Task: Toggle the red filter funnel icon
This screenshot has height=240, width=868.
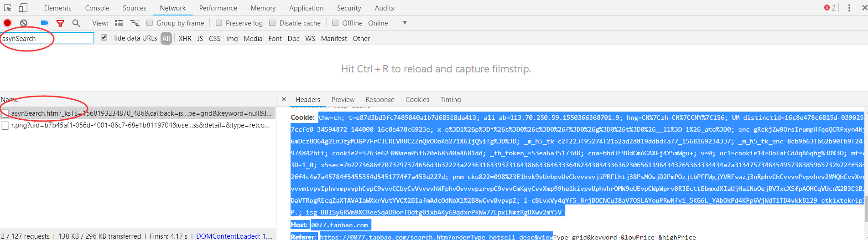Action: [x=60, y=23]
